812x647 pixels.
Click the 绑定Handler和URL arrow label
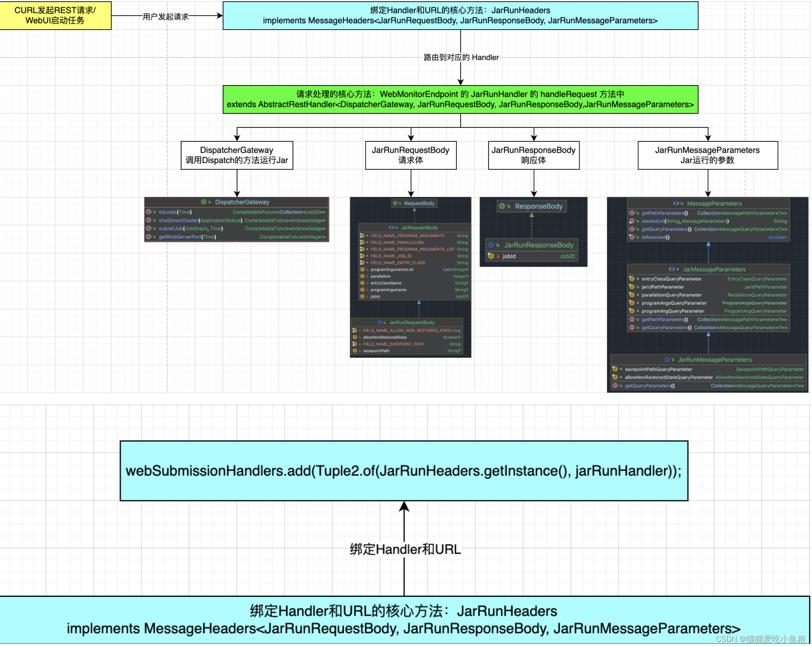point(405,550)
